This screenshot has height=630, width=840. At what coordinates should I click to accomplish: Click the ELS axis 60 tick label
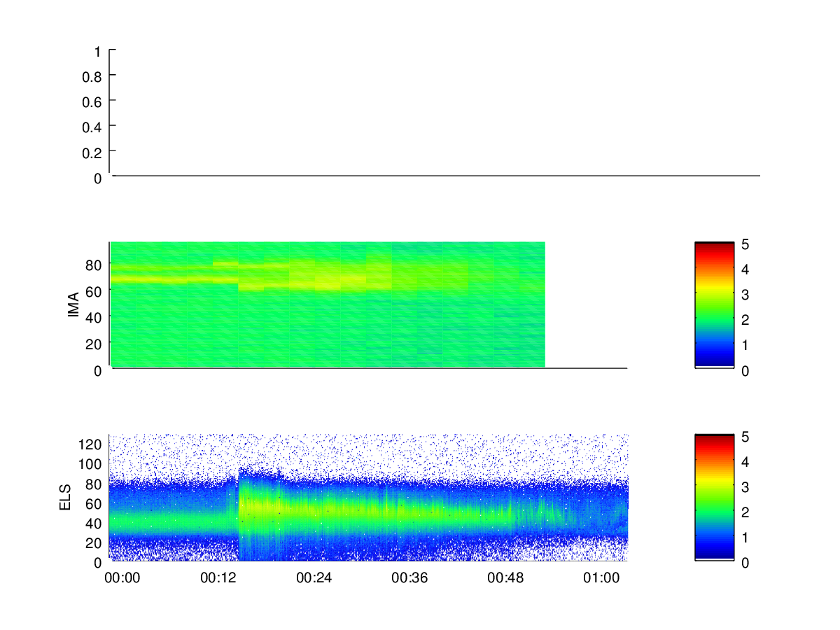click(x=94, y=503)
